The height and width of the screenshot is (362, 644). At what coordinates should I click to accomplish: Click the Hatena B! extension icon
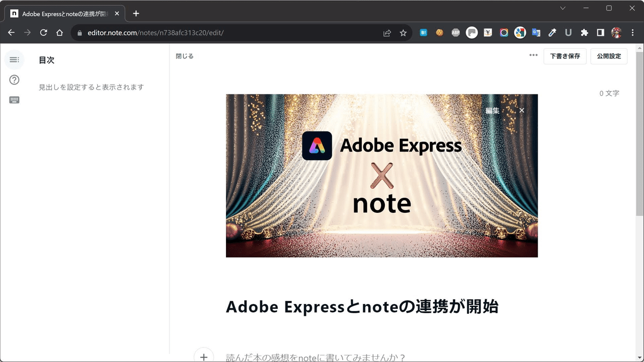point(423,33)
